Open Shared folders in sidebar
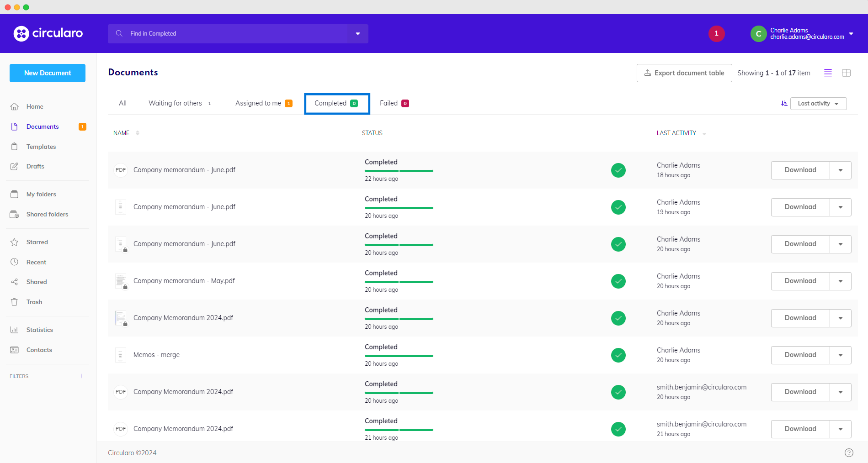The width and height of the screenshot is (868, 463). click(x=47, y=214)
